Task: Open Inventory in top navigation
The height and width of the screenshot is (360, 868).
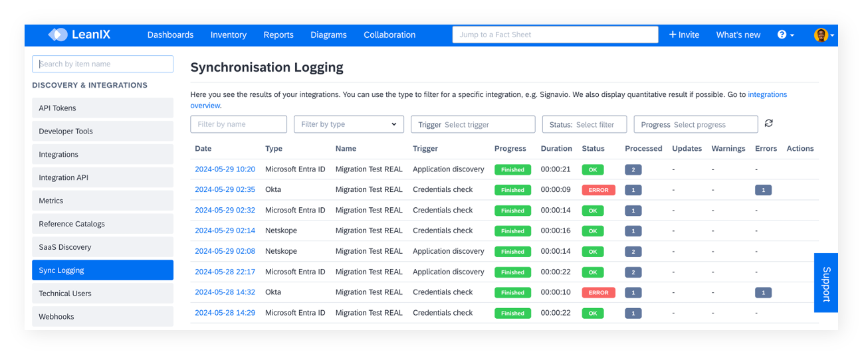Action: (229, 35)
